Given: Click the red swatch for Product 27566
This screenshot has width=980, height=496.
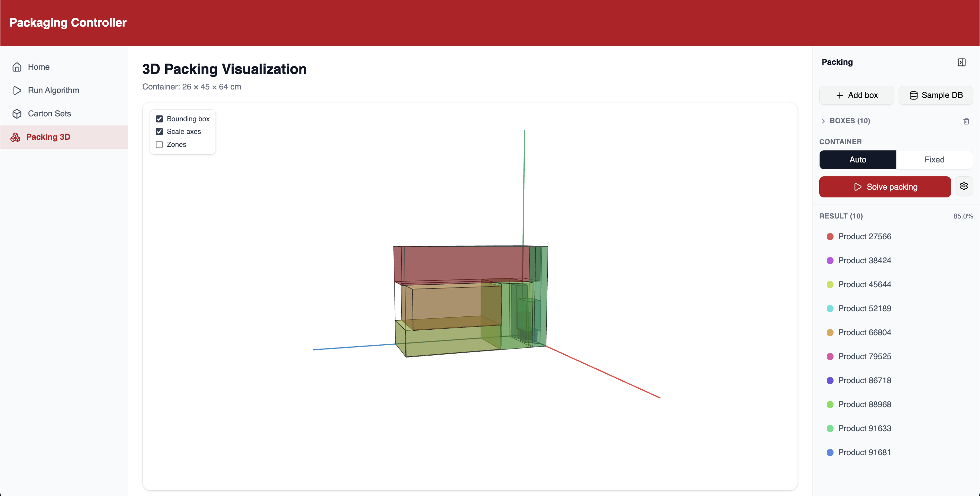Looking at the screenshot, I should pos(830,237).
